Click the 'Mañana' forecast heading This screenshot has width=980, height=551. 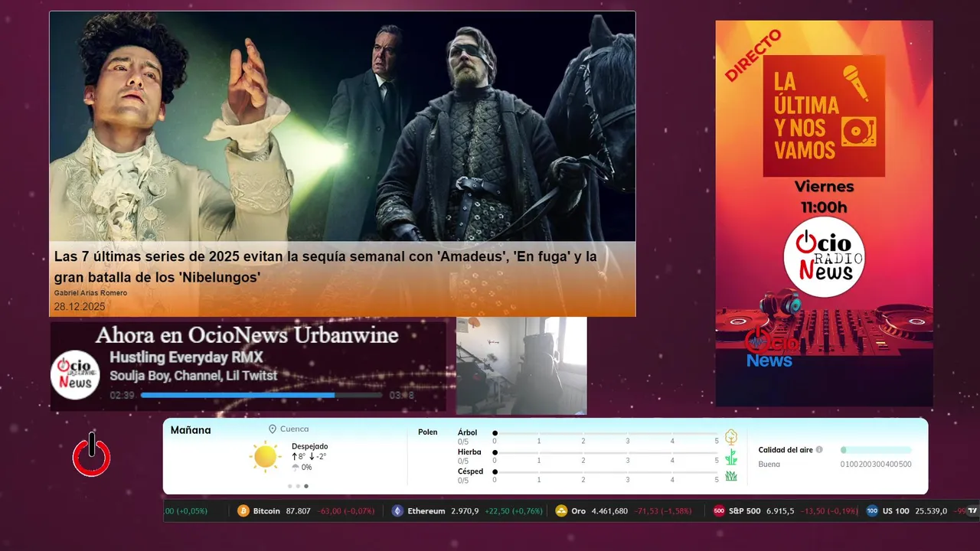(x=191, y=430)
